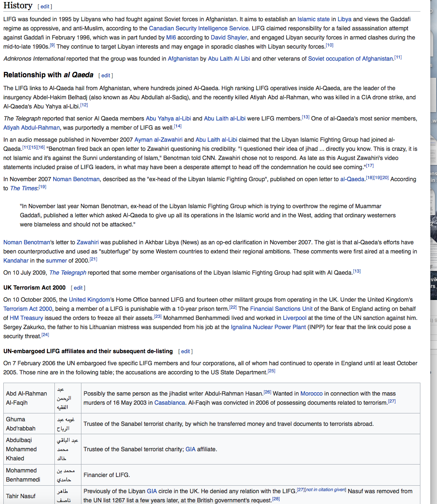Follow the MI6 link
The image size is (437, 504).
[x=171, y=37]
